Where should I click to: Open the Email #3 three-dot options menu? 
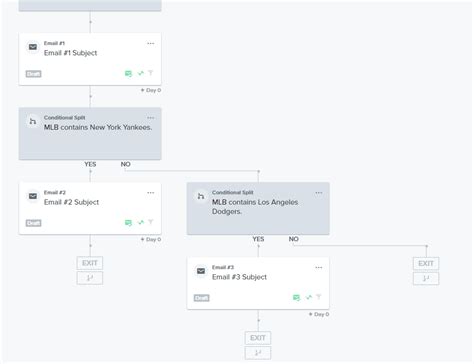pos(319,268)
